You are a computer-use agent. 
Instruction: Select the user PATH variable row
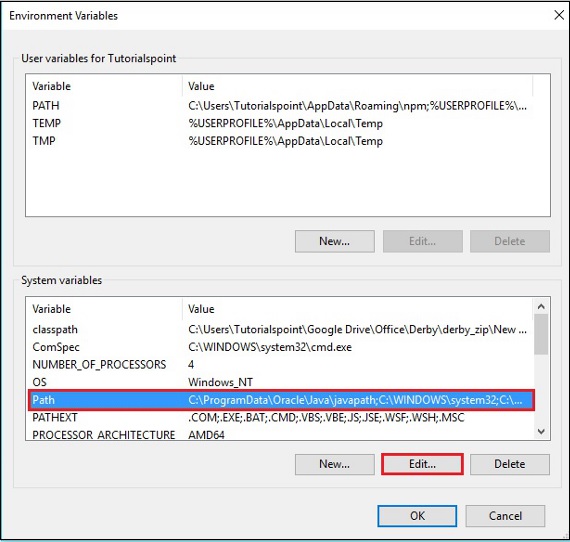(279, 106)
